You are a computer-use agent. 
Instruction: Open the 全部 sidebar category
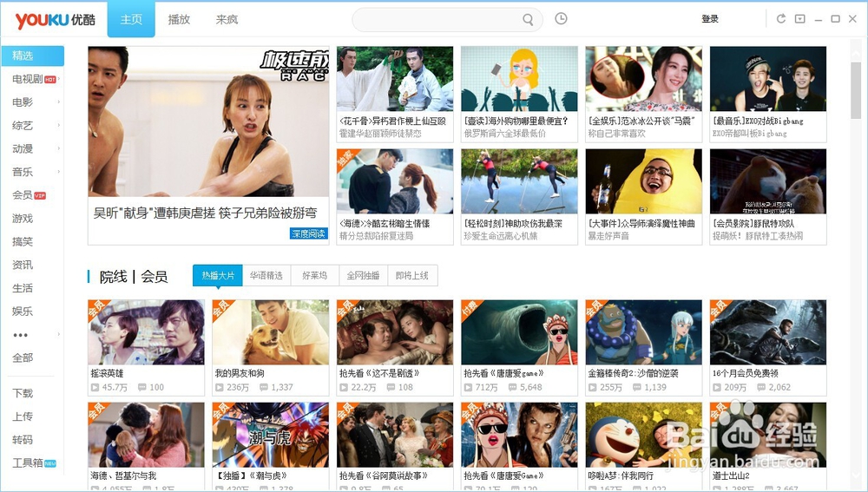[23, 358]
